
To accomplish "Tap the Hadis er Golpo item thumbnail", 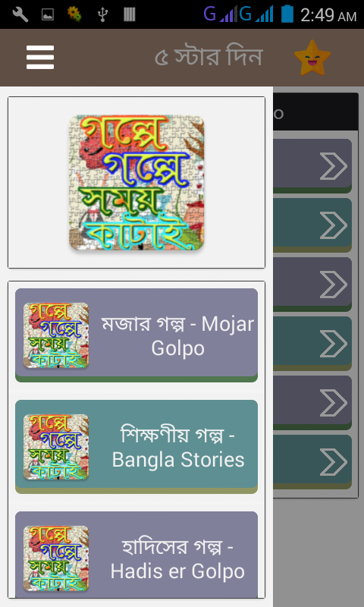I will tap(55, 558).
